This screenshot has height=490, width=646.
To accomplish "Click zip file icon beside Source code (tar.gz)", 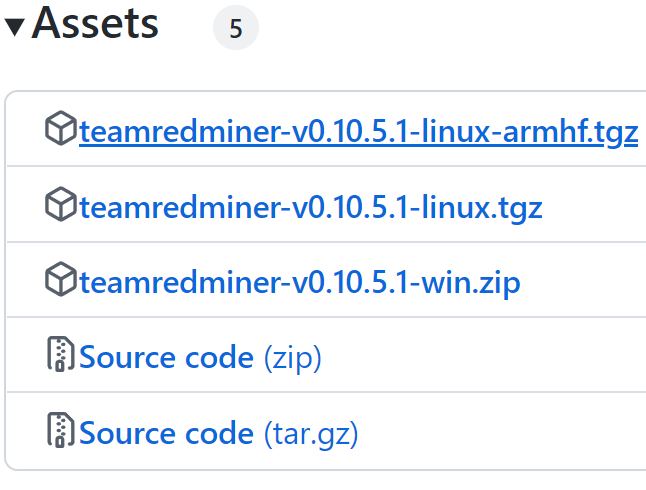I will click(61, 432).
